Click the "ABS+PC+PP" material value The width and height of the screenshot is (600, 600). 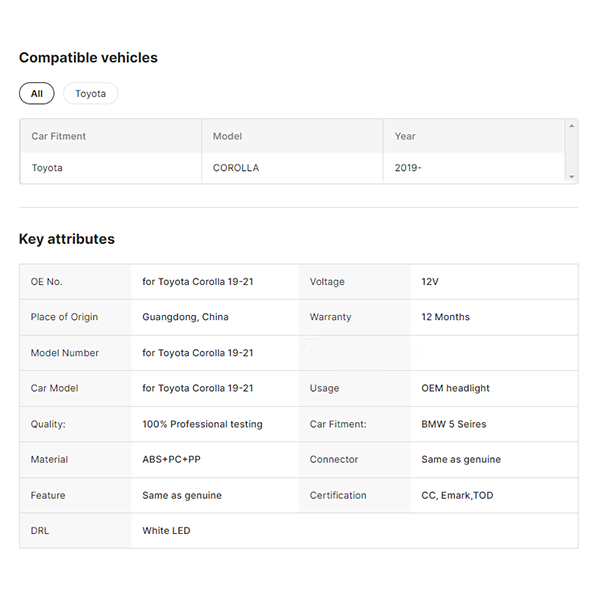pos(173,460)
